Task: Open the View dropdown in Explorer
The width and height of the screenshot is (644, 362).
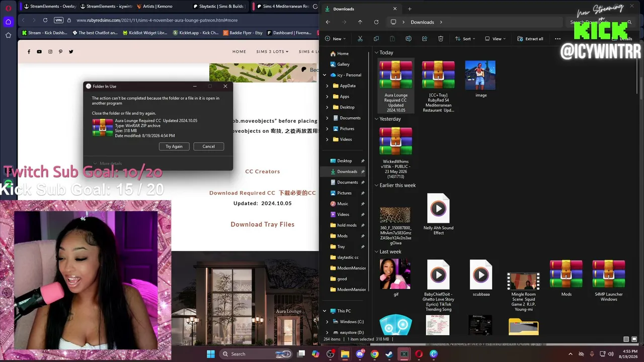Action: tap(496, 39)
